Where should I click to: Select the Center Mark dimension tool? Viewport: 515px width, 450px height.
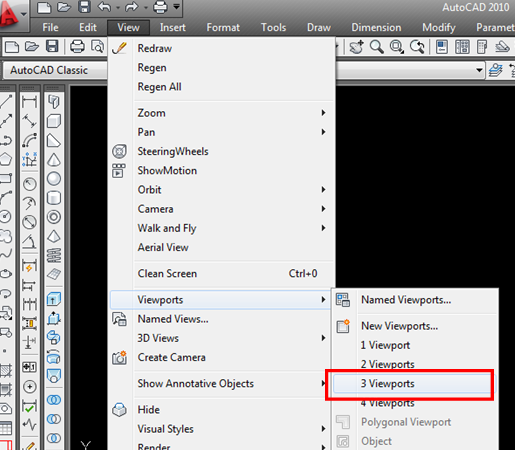click(x=29, y=387)
